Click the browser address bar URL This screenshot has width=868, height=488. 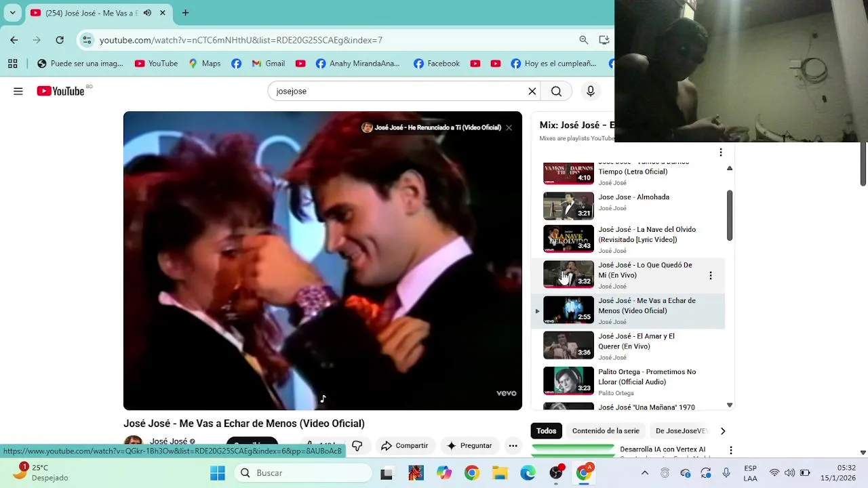(x=241, y=40)
